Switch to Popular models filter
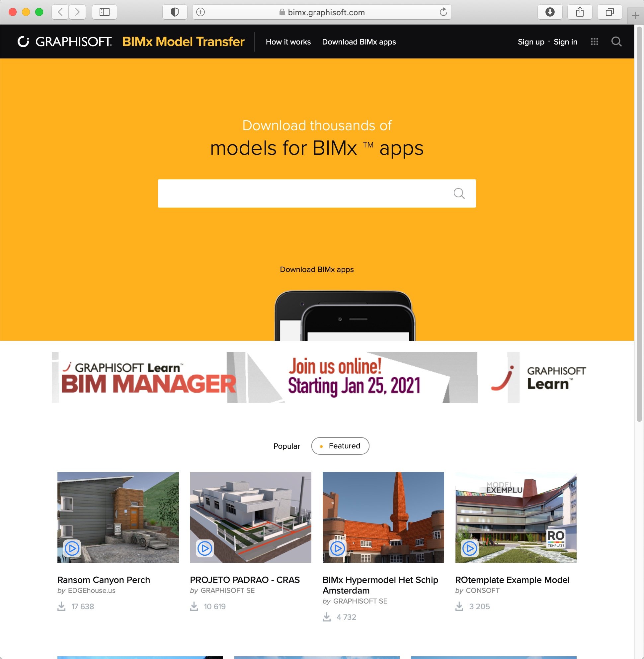The width and height of the screenshot is (644, 659). tap(286, 446)
